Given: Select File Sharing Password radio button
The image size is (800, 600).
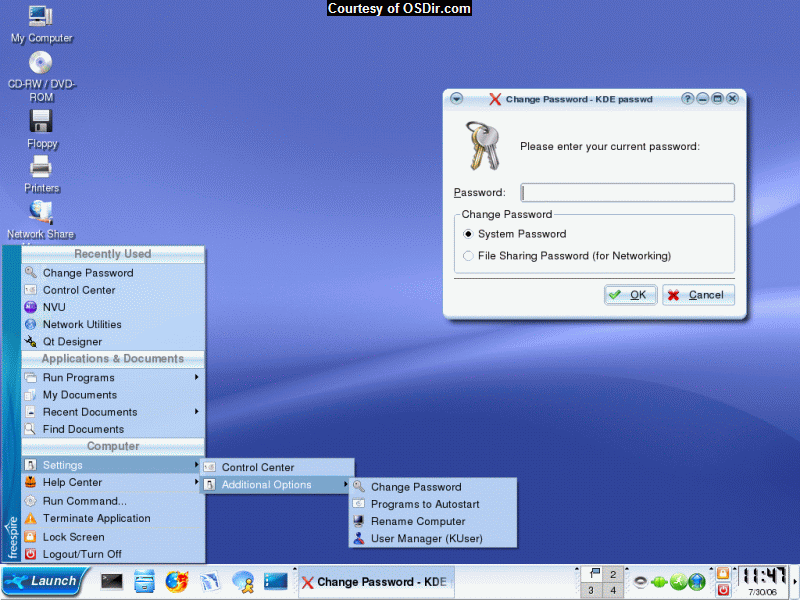Looking at the screenshot, I should [x=468, y=256].
